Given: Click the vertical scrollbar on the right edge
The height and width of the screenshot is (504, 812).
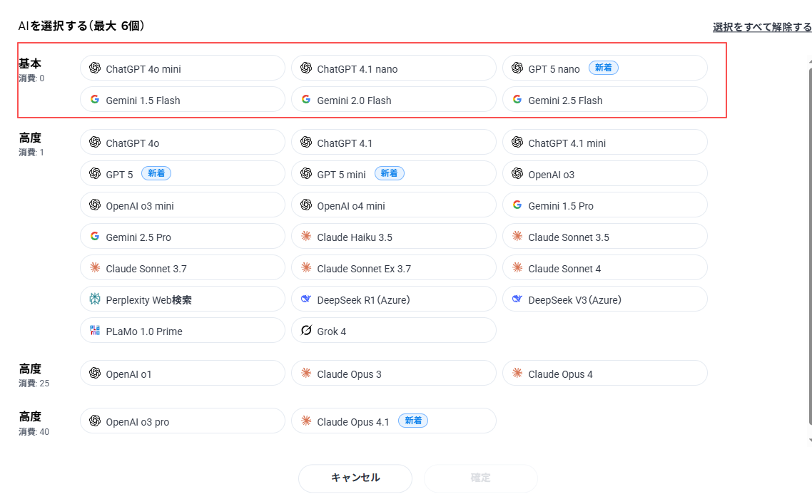Looking at the screenshot, I should (x=810, y=250).
